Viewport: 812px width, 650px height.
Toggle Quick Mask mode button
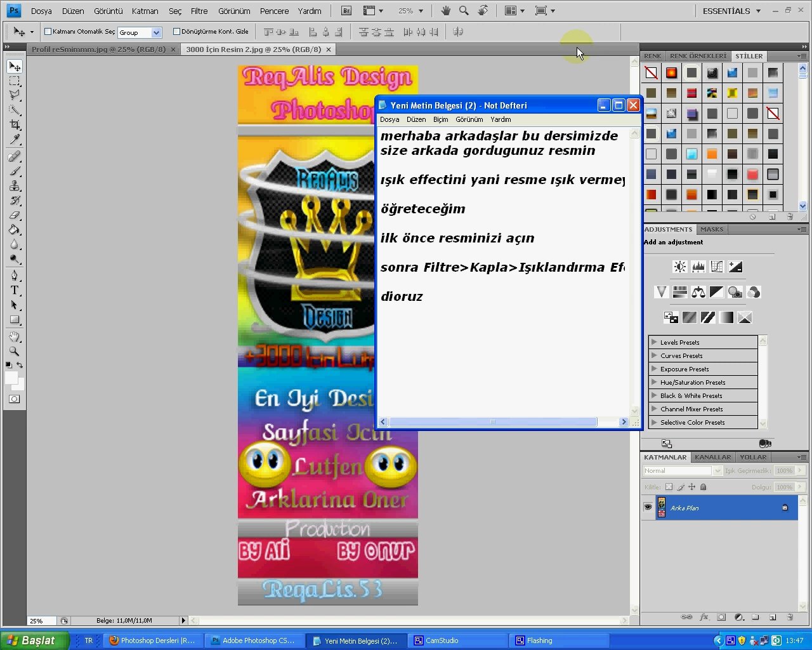[x=15, y=399]
